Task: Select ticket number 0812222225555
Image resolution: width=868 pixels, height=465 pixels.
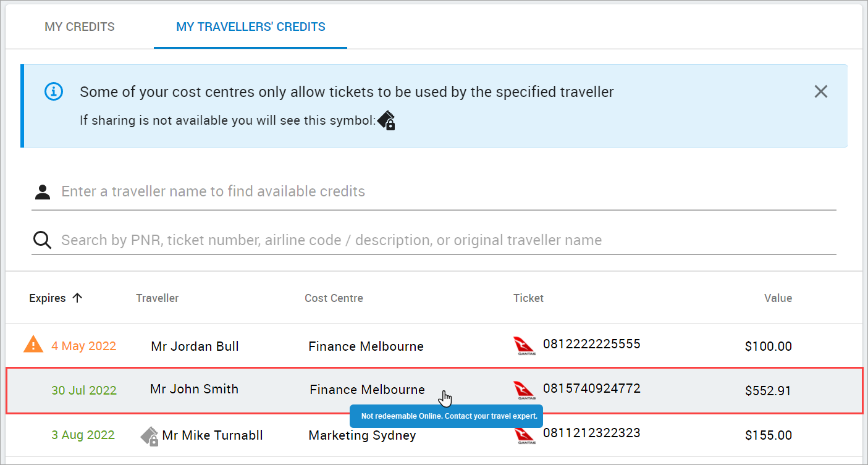Action: point(591,344)
